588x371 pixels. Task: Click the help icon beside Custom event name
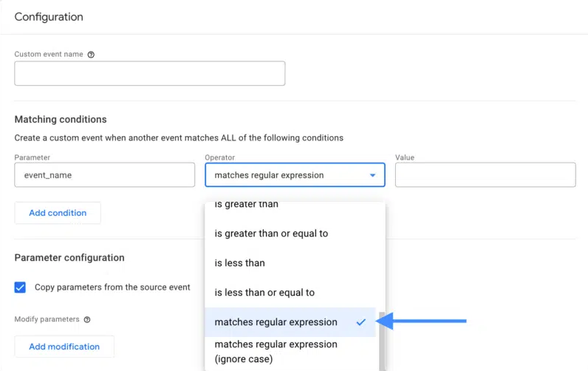[x=91, y=55]
